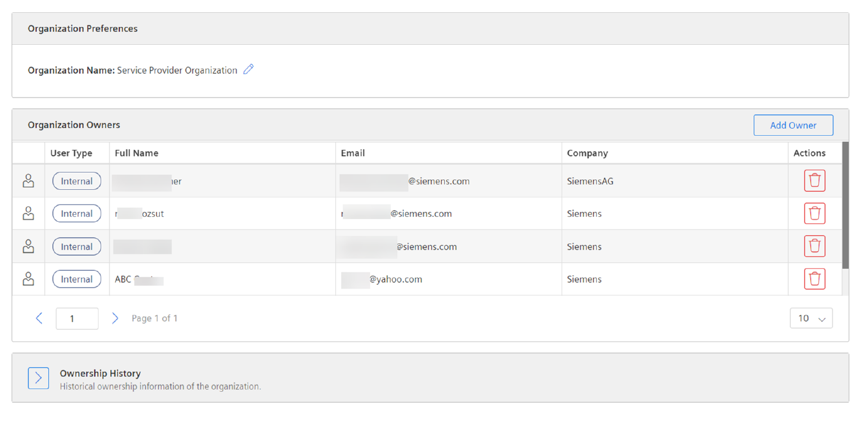Click the Organization Owners heading
The image size is (868, 439).
coord(74,125)
